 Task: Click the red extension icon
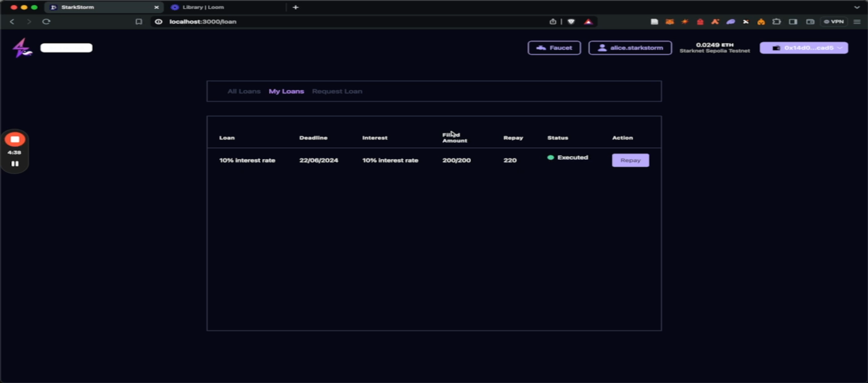700,22
